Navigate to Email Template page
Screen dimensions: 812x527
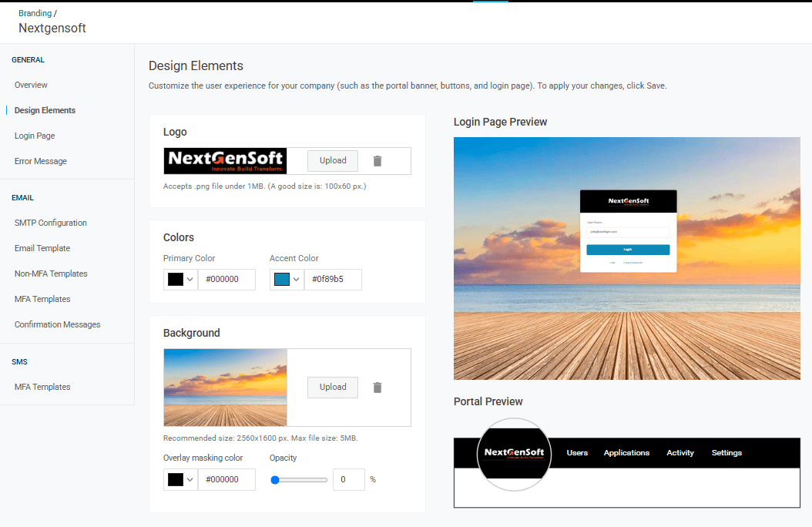[x=42, y=248]
